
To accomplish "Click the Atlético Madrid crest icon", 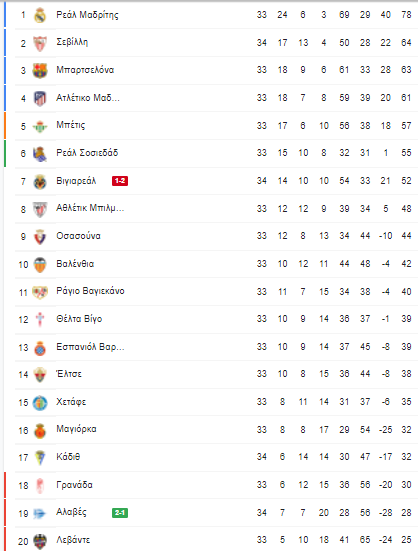I will click(40, 98).
